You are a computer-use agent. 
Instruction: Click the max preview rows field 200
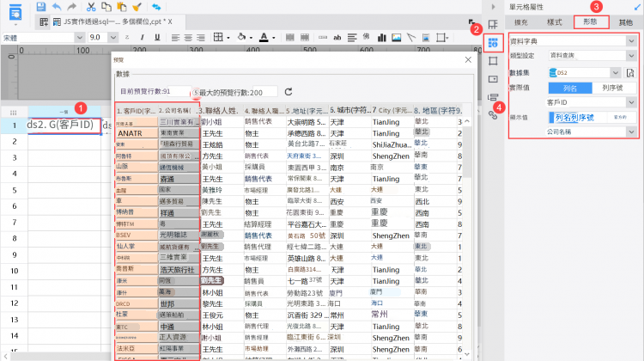[x=264, y=93]
